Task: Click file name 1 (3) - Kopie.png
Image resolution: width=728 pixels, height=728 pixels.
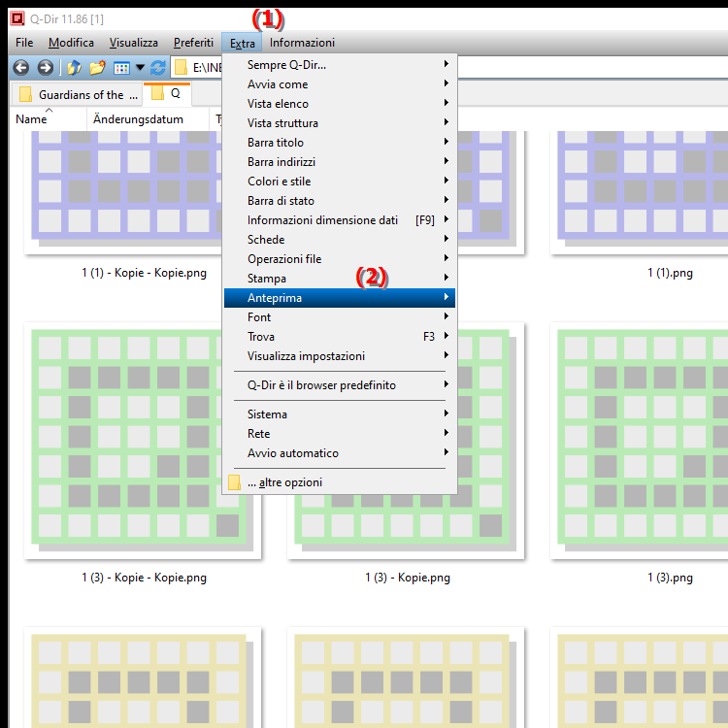Action: (407, 578)
